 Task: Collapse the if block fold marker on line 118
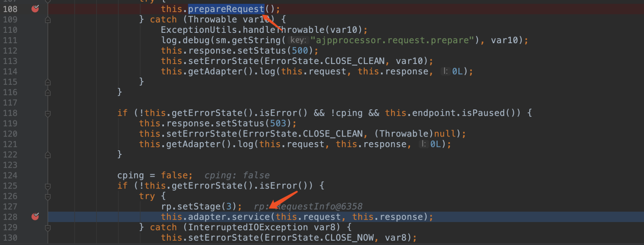pos(48,113)
